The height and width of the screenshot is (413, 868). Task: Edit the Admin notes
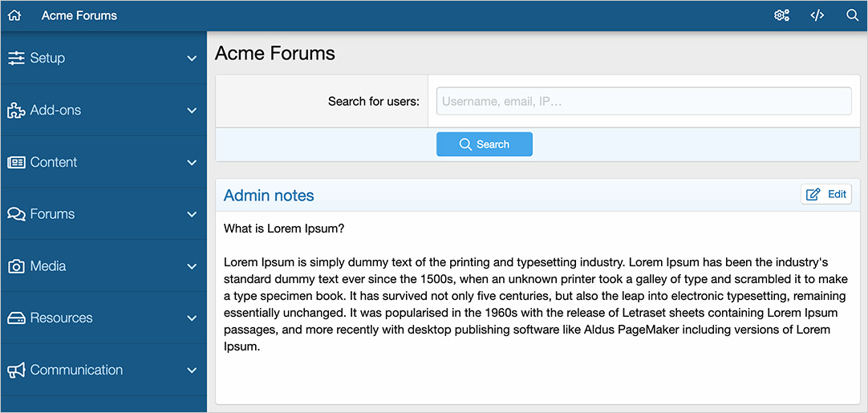pyautogui.click(x=826, y=194)
